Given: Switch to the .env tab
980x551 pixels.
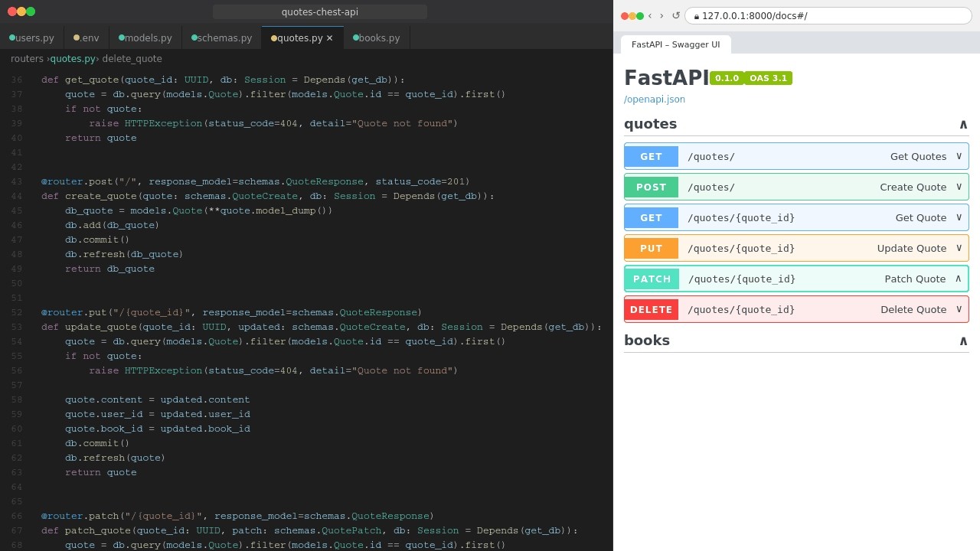Looking at the screenshot, I should [87, 38].
